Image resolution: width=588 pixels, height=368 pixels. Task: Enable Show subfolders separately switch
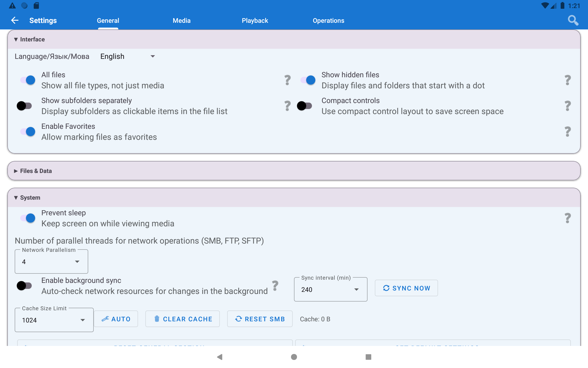point(24,106)
